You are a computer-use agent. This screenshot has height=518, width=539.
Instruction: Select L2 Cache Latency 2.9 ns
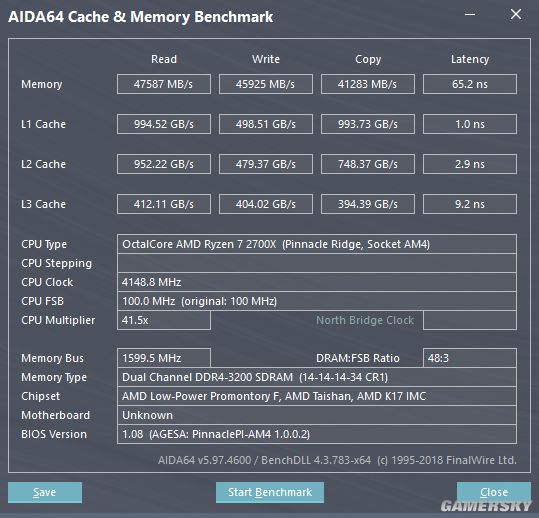click(470, 164)
